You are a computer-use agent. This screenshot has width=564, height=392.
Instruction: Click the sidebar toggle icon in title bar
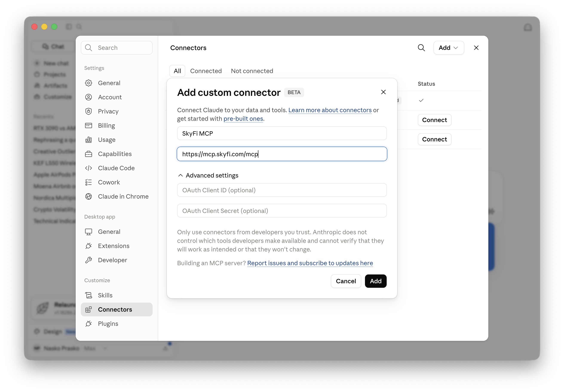point(69,26)
